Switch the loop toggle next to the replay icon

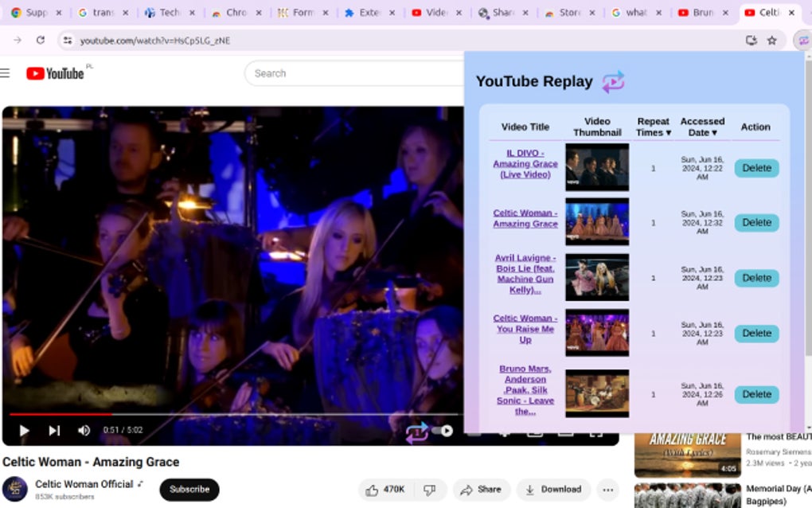(443, 430)
